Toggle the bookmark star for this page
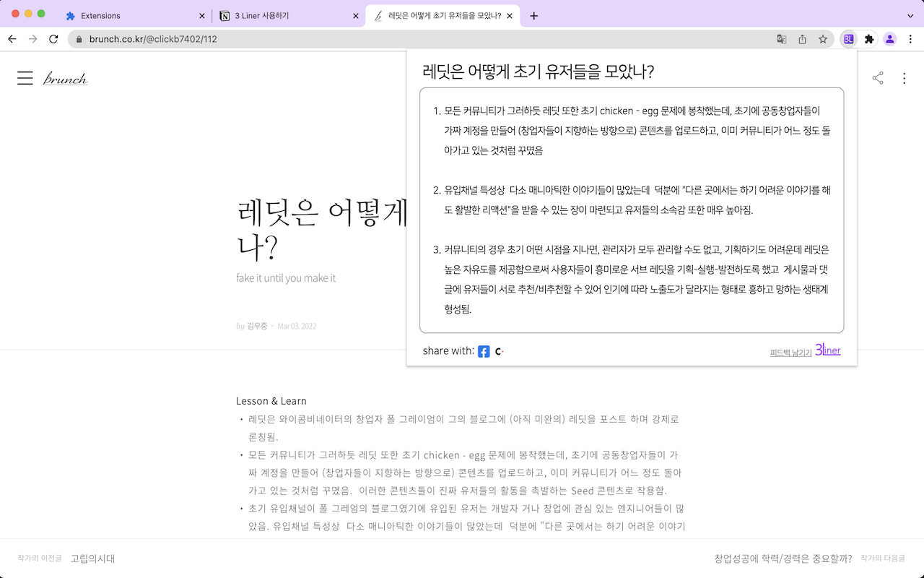This screenshot has height=578, width=924. (x=823, y=39)
